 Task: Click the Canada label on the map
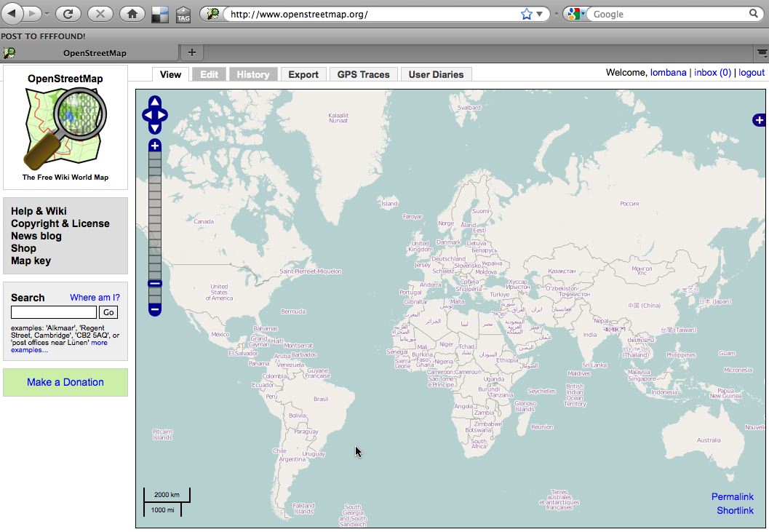tap(204, 221)
